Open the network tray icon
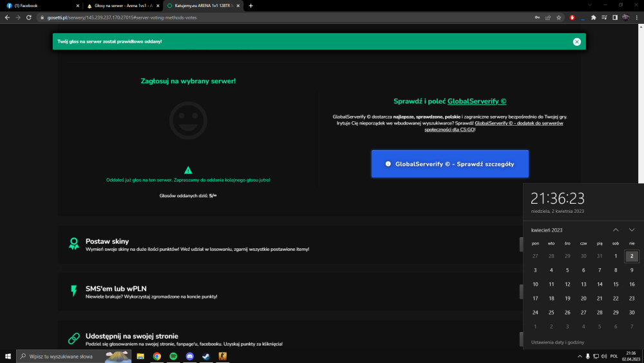 [596, 357]
